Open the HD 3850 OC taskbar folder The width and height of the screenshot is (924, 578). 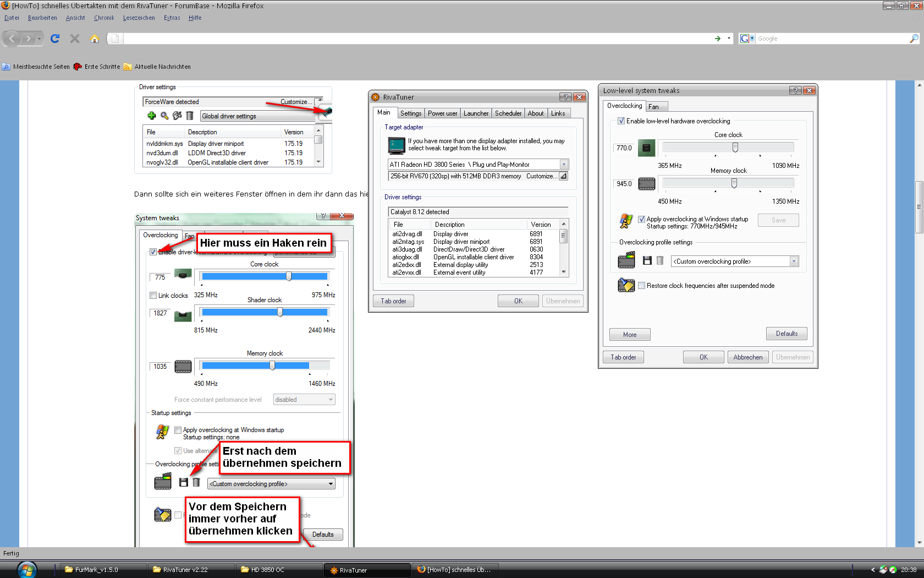pyautogui.click(x=278, y=570)
